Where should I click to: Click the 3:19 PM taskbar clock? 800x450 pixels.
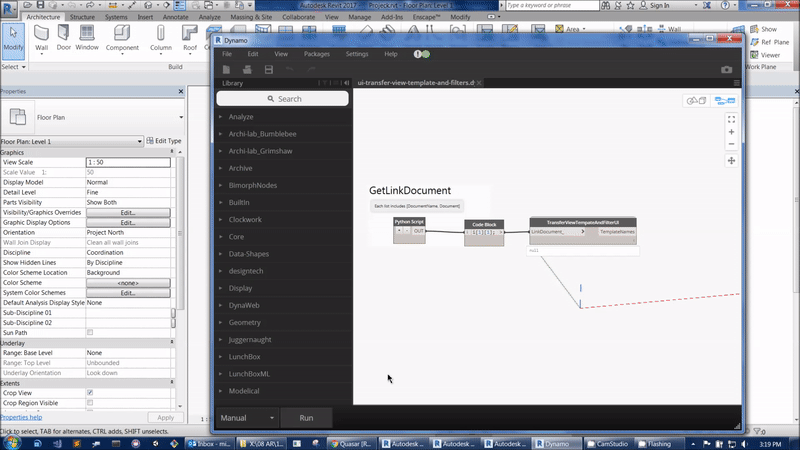[x=770, y=444]
